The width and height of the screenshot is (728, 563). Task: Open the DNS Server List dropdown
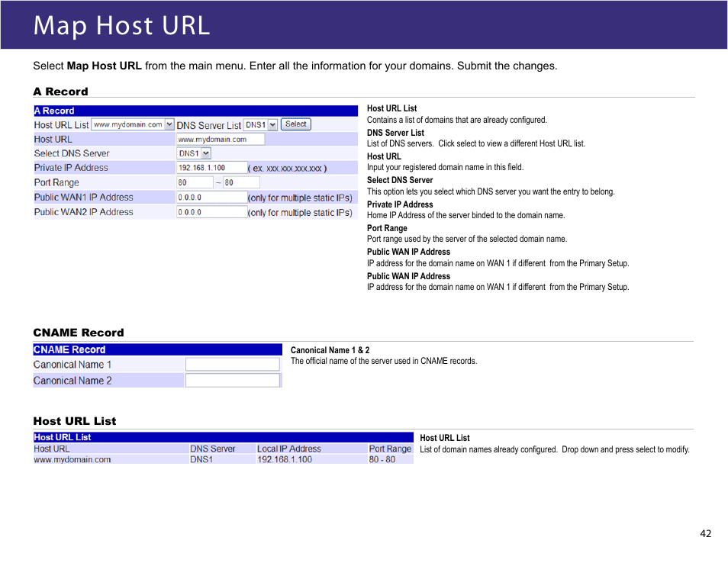point(260,124)
